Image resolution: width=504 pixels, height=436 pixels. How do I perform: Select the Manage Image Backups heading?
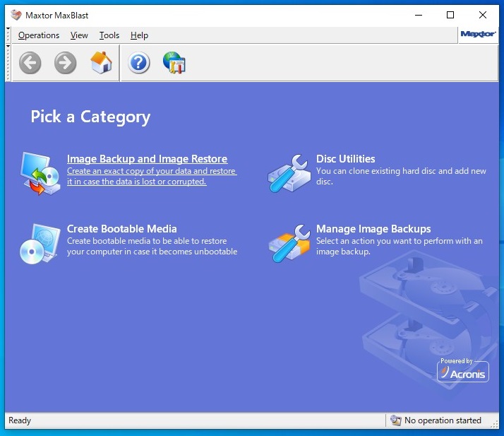(373, 229)
